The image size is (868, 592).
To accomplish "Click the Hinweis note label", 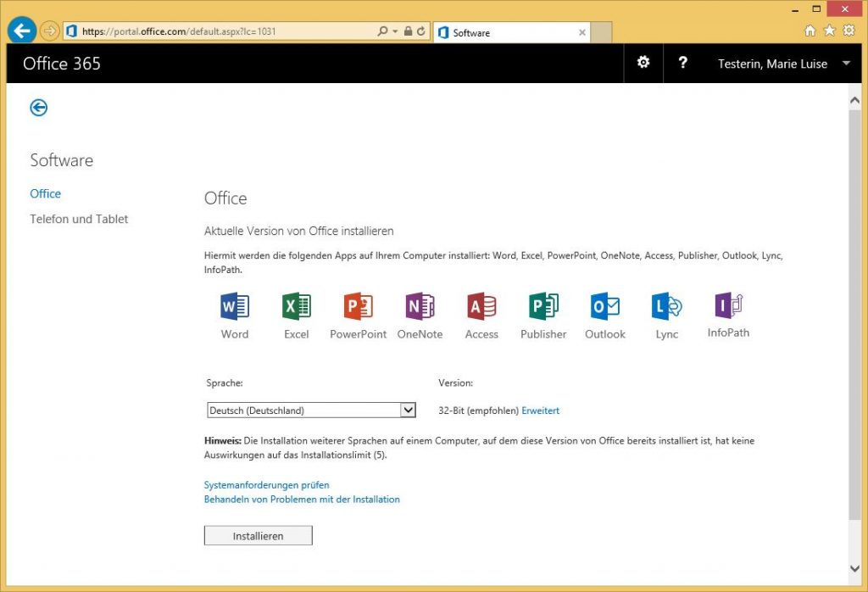I will pyautogui.click(x=223, y=441).
